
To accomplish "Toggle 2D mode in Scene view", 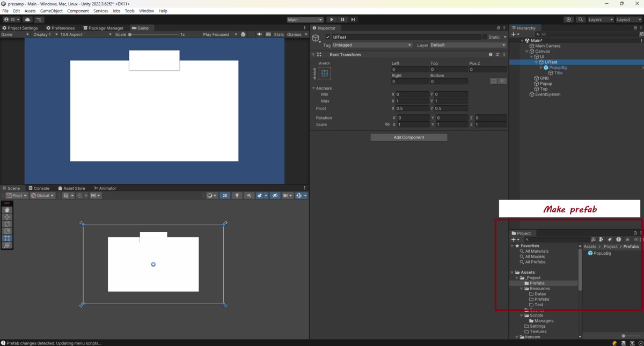I will tap(225, 196).
